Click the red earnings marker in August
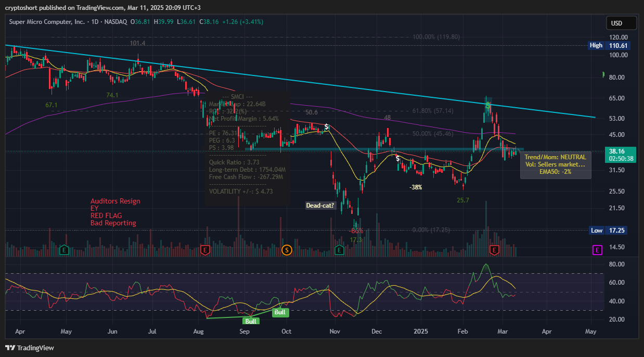 point(205,250)
